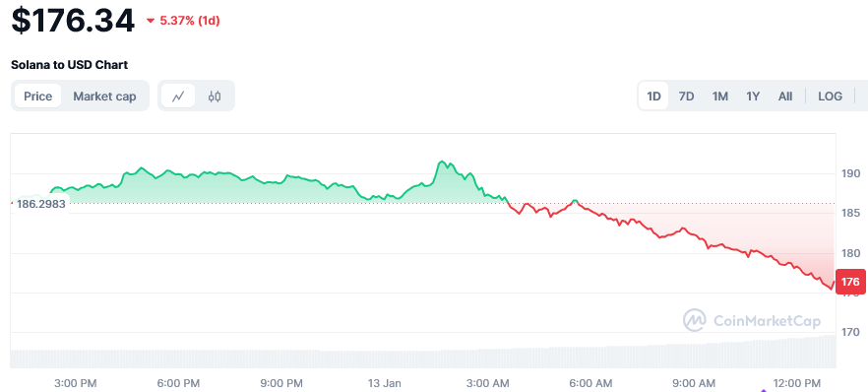Select the Price view toggle
Image resolution: width=868 pixels, height=392 pixels.
pyautogui.click(x=37, y=96)
